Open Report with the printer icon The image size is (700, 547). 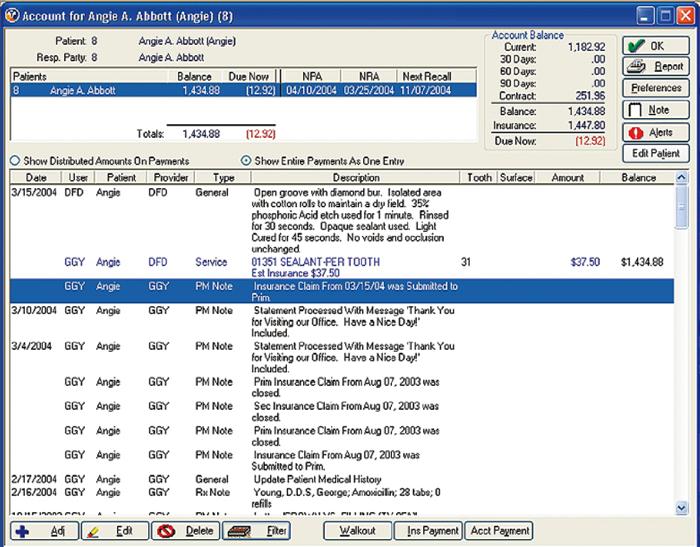pyautogui.click(x=655, y=67)
